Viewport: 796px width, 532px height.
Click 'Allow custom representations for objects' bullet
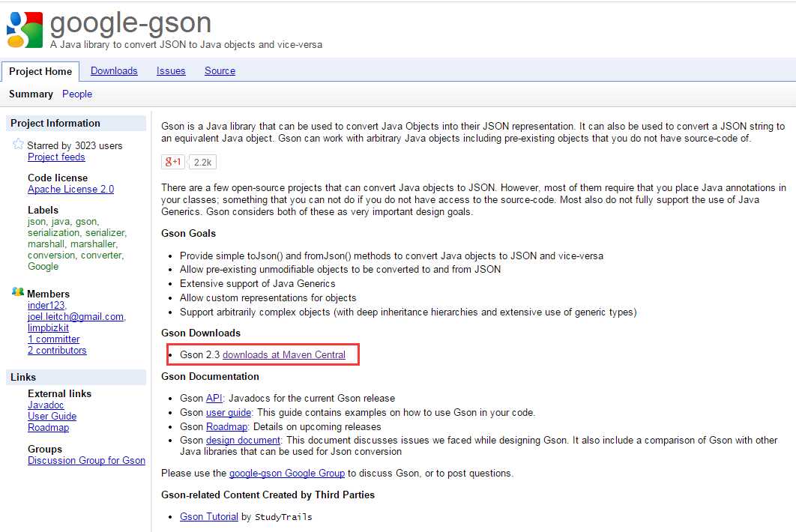point(268,297)
